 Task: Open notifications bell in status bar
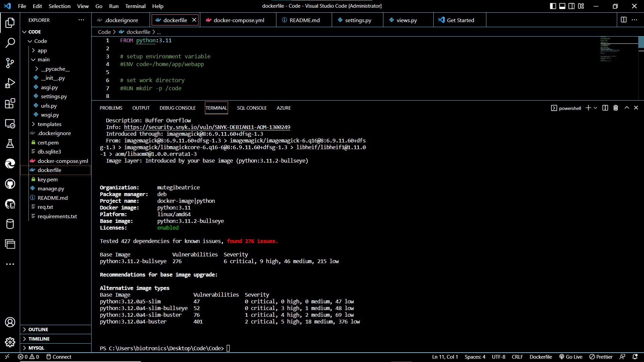pos(635,357)
